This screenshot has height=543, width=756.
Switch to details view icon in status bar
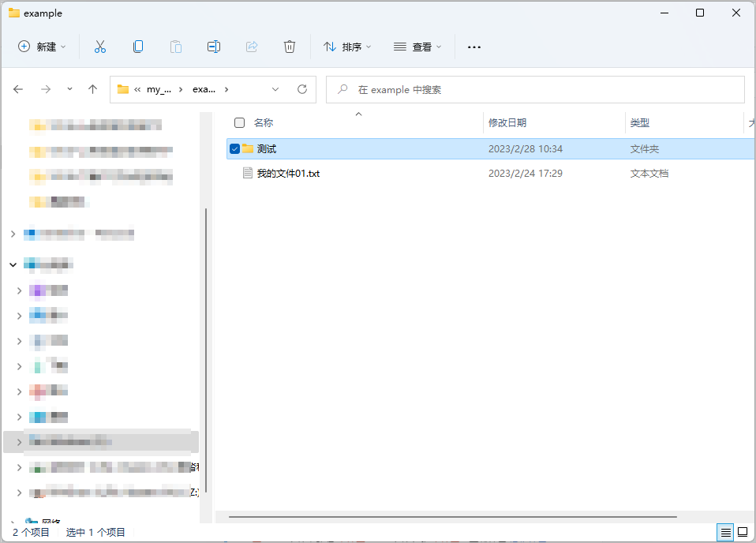[725, 533]
